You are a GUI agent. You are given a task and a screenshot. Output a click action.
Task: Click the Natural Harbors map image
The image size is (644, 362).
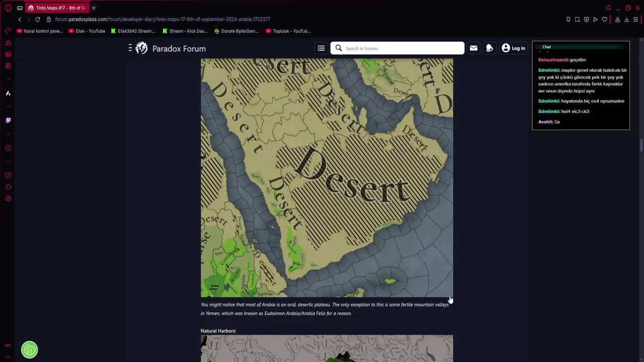pos(327,348)
